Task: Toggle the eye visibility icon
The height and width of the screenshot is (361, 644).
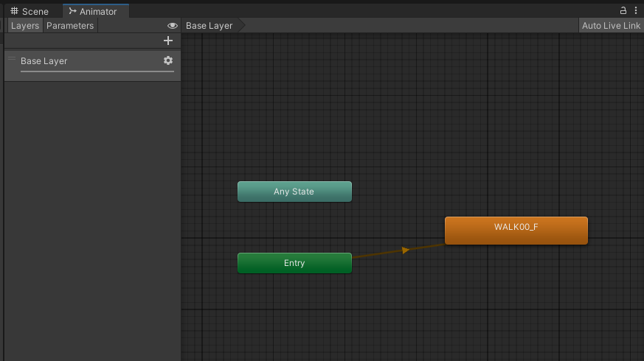Action: pos(173,26)
